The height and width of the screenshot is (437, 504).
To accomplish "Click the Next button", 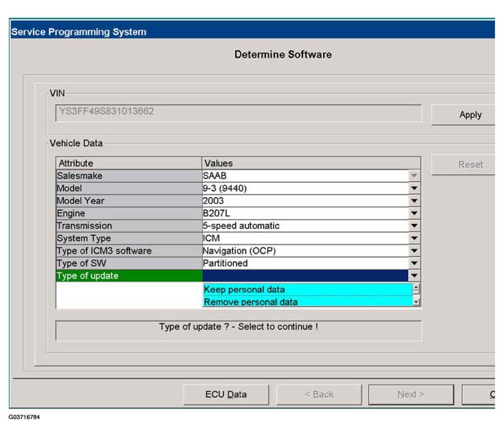I will [x=410, y=394].
